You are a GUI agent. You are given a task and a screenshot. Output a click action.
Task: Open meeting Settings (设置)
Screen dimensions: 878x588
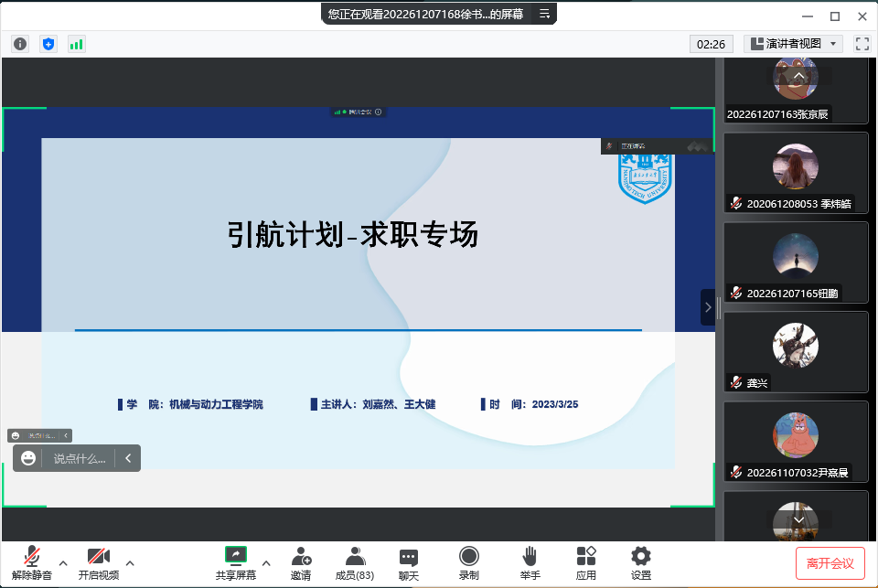coord(641,562)
